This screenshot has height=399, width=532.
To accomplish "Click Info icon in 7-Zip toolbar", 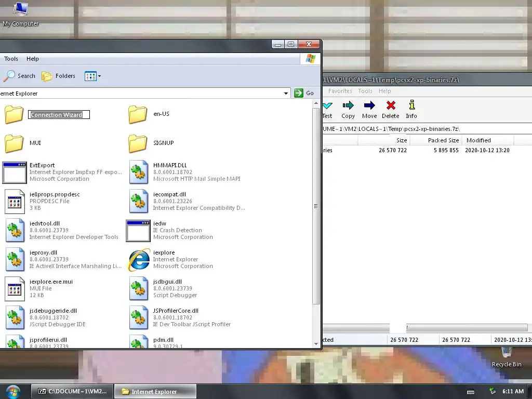I will (x=411, y=105).
